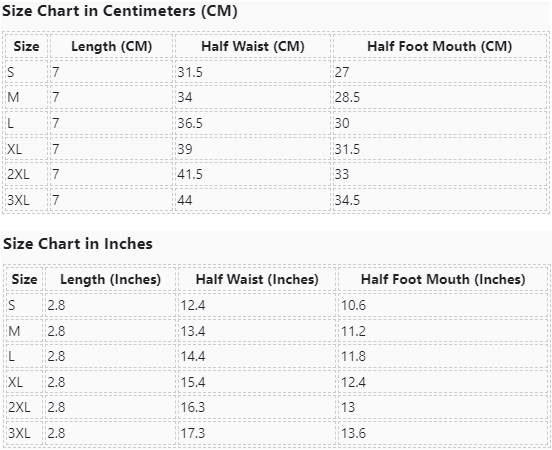Image resolution: width=552 pixels, height=450 pixels.
Task: Select the 16.3 half waist cell for 2XL
Action: pos(257,407)
